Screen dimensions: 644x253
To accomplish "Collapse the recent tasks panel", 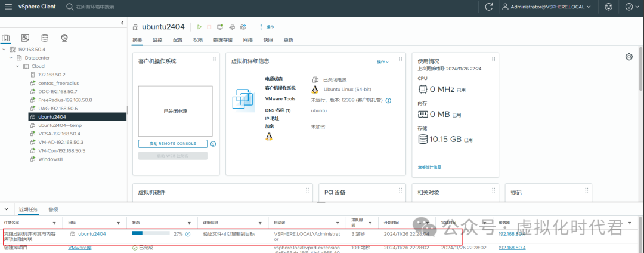I will point(7,209).
